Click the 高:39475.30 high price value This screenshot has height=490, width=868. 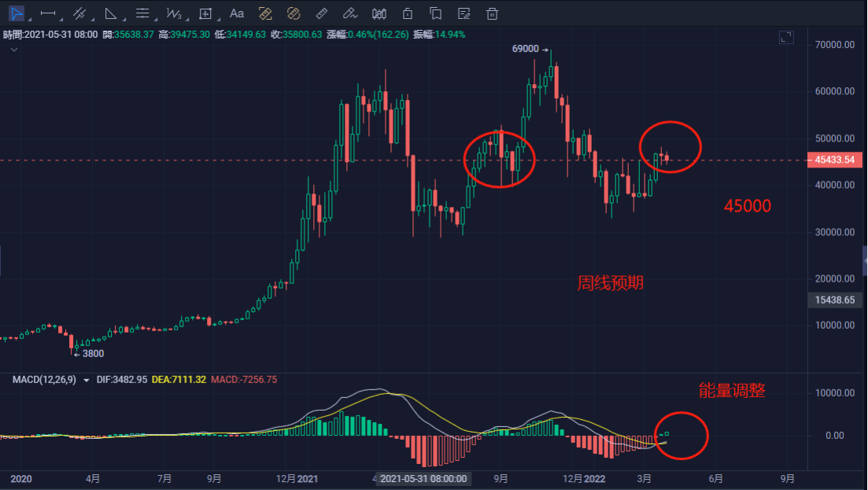tap(184, 35)
